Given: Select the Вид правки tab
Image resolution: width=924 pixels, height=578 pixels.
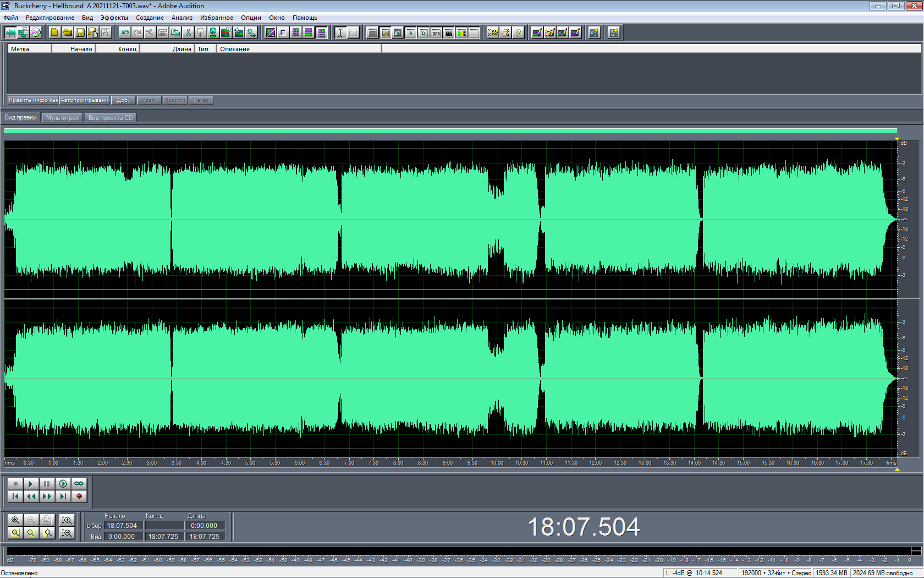Looking at the screenshot, I should pyautogui.click(x=21, y=117).
